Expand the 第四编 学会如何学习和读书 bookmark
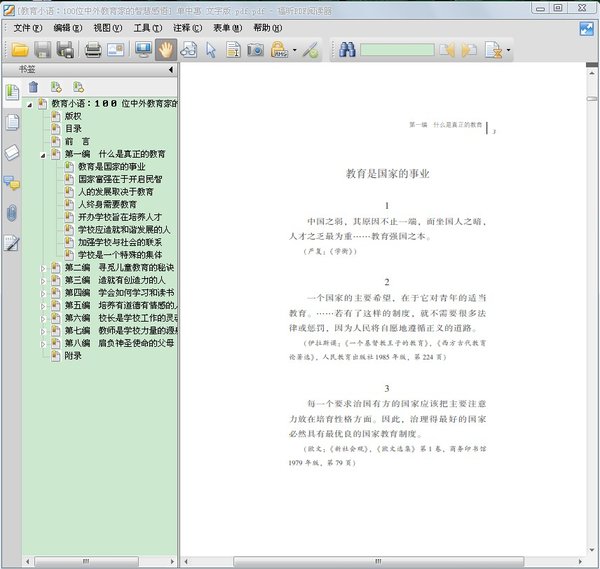This screenshot has height=569, width=600. [x=43, y=294]
